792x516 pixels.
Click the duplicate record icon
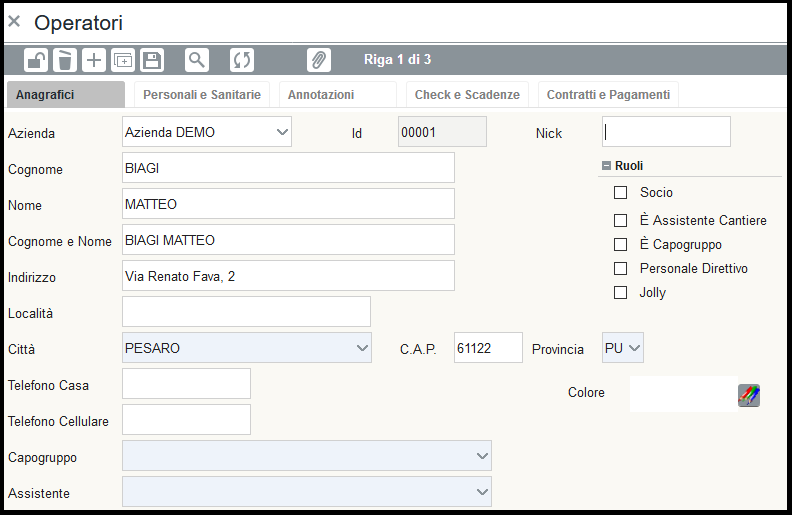click(x=122, y=60)
